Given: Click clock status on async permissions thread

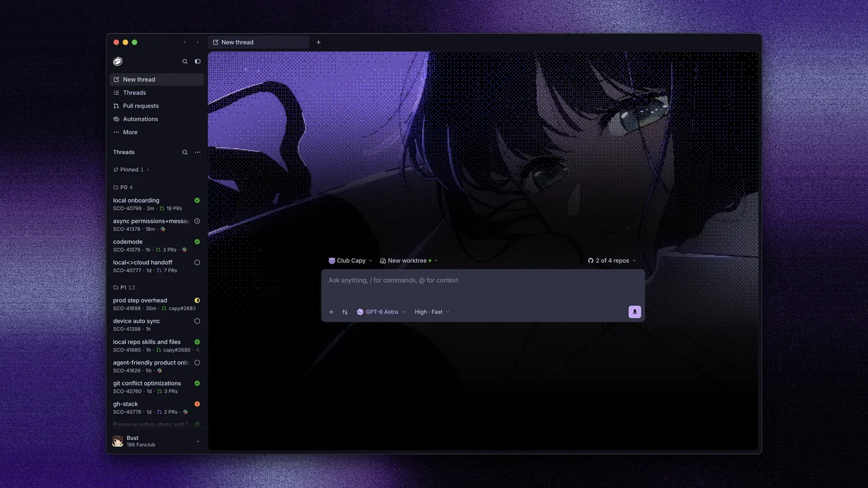Looking at the screenshot, I should pos(197,221).
